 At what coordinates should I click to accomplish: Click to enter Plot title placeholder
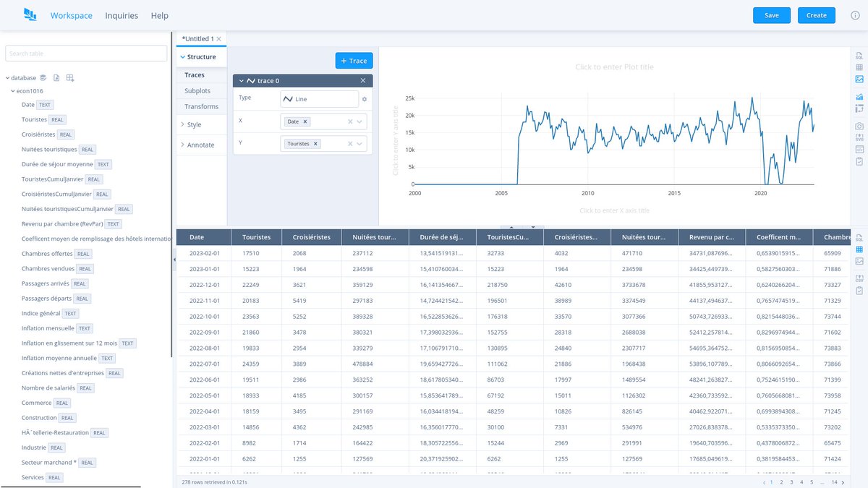[614, 67]
